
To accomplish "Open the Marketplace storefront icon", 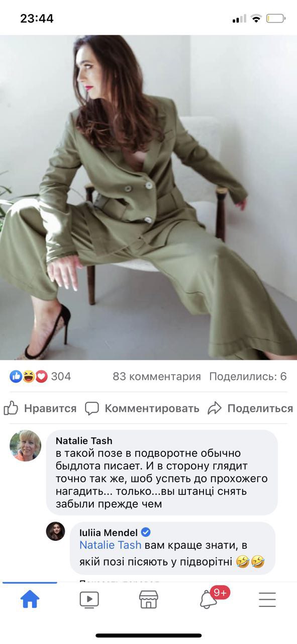I will (148, 599).
